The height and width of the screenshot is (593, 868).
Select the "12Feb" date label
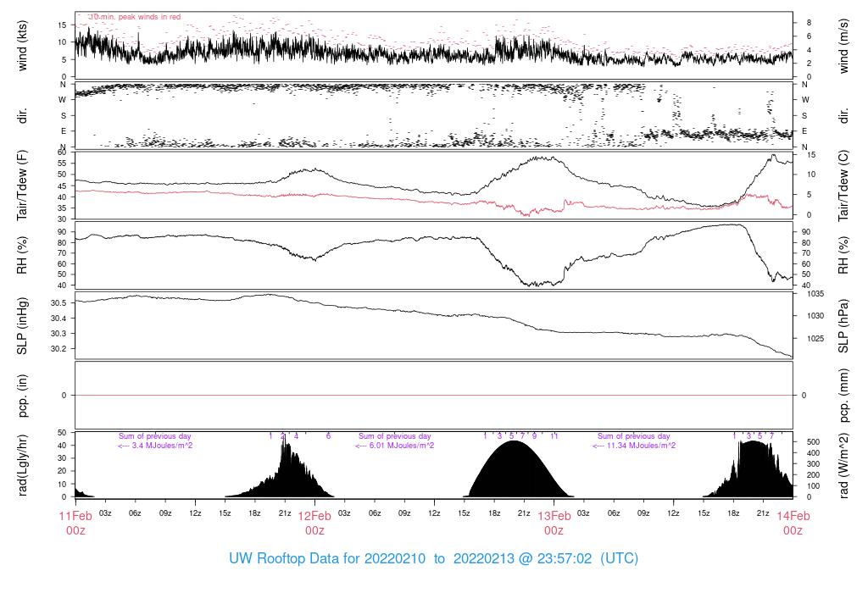pyautogui.click(x=314, y=516)
